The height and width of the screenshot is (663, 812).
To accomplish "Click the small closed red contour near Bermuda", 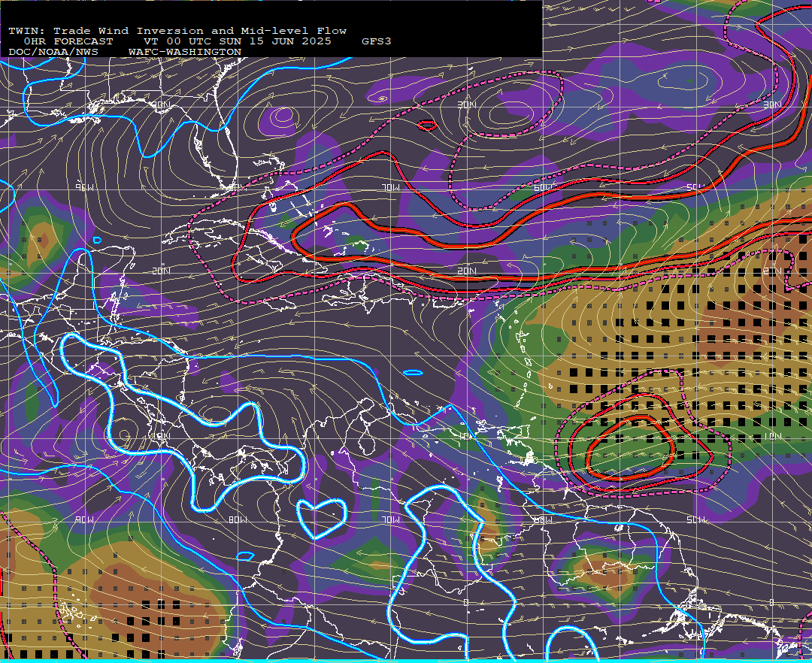I will (x=427, y=126).
